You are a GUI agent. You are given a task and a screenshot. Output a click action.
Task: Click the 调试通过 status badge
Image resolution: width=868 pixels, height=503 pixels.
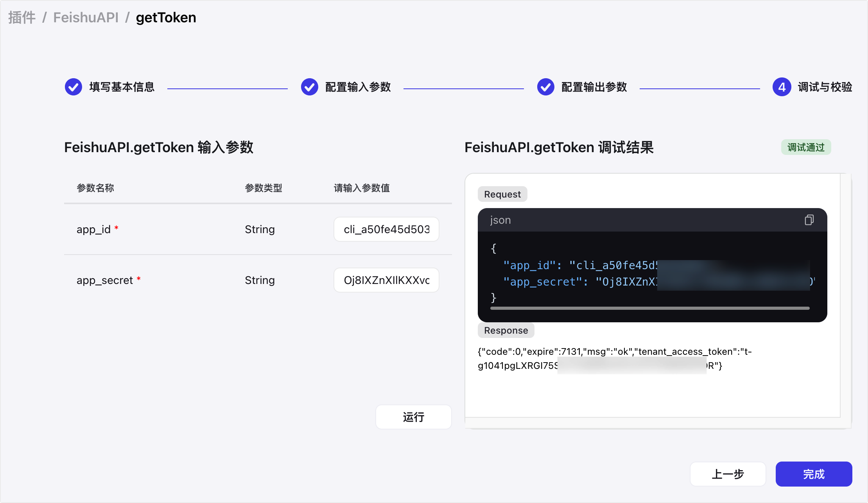(806, 147)
